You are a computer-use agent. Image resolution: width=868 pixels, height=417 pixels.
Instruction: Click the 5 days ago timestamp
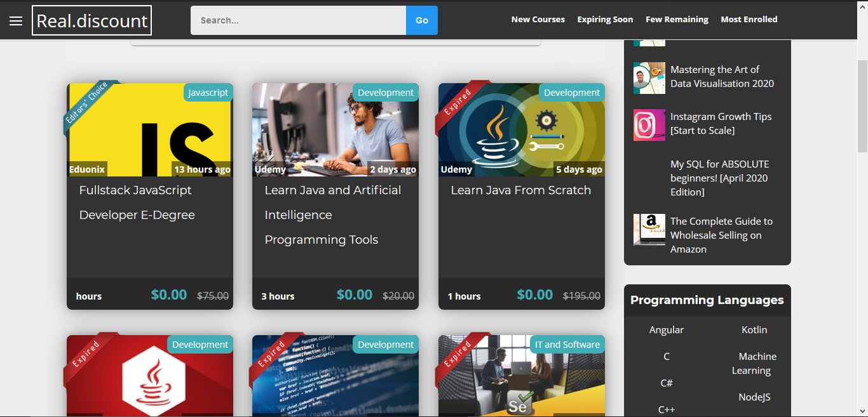(579, 169)
